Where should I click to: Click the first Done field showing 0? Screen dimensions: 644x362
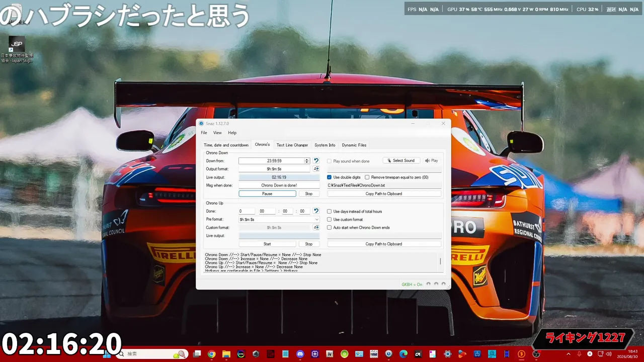[247, 211]
